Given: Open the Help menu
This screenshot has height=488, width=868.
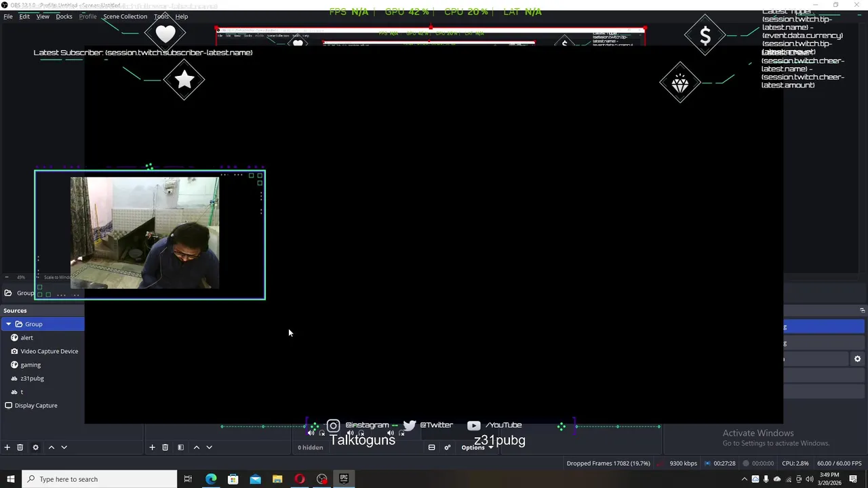Looking at the screenshot, I should pyautogui.click(x=182, y=16).
